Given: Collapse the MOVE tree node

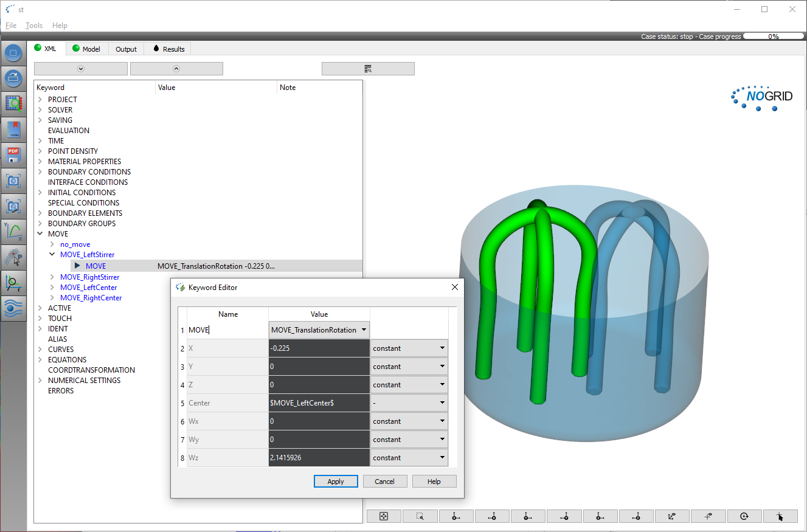Looking at the screenshot, I should (x=40, y=233).
